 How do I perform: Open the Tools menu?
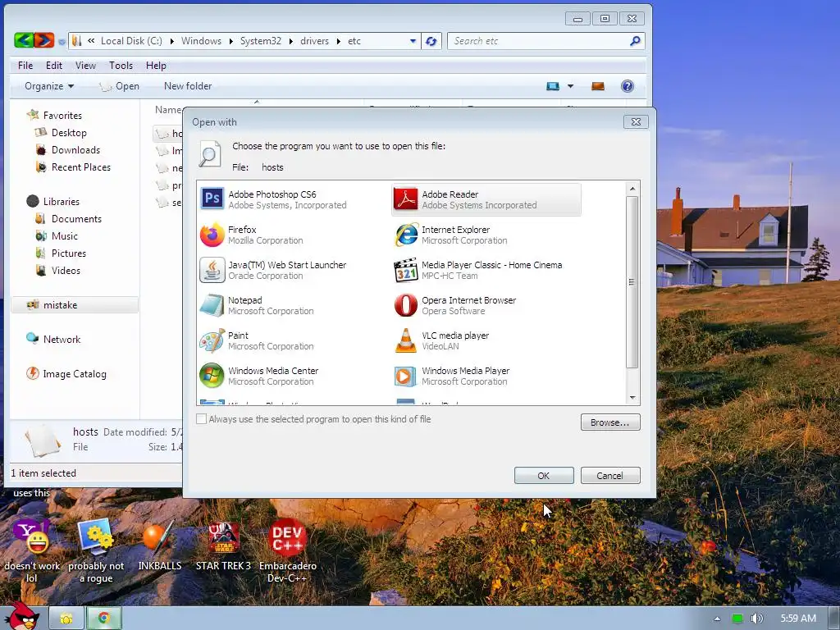click(x=121, y=66)
